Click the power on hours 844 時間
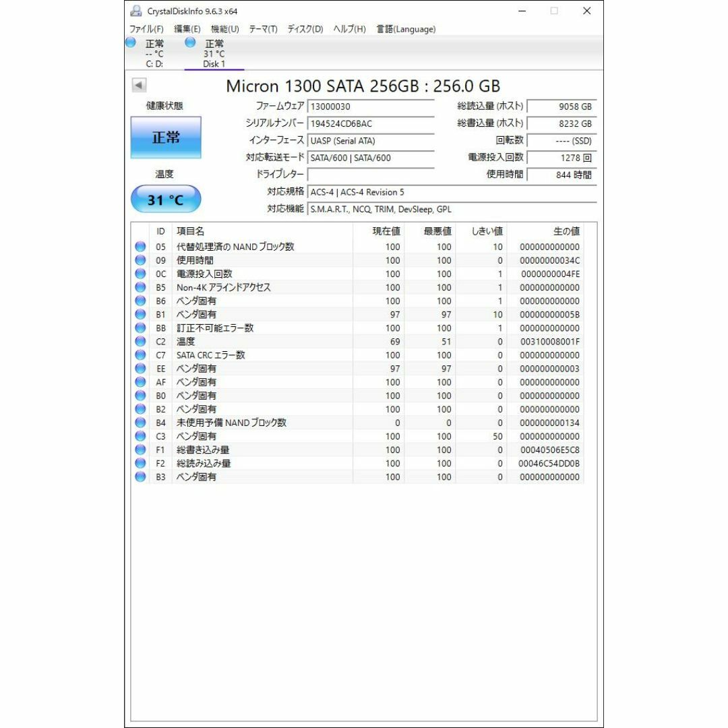The height and width of the screenshot is (728, 728). click(562, 175)
